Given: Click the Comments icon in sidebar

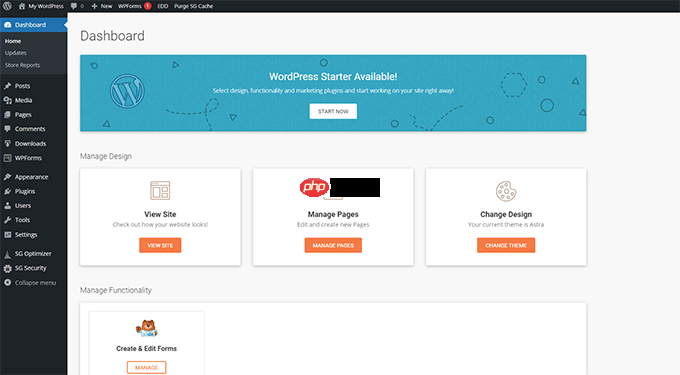Looking at the screenshot, I should coord(7,129).
